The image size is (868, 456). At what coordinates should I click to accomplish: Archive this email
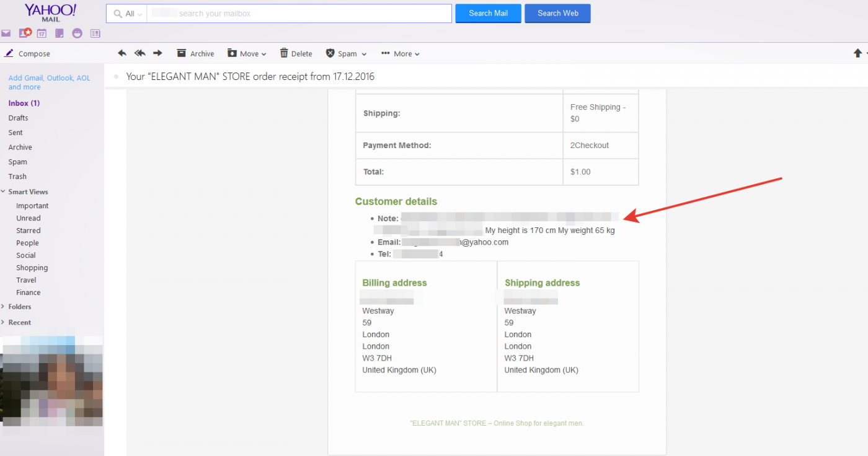click(x=195, y=54)
